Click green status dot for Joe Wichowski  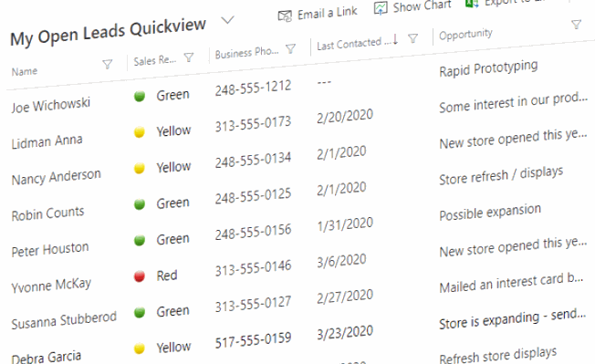point(140,96)
